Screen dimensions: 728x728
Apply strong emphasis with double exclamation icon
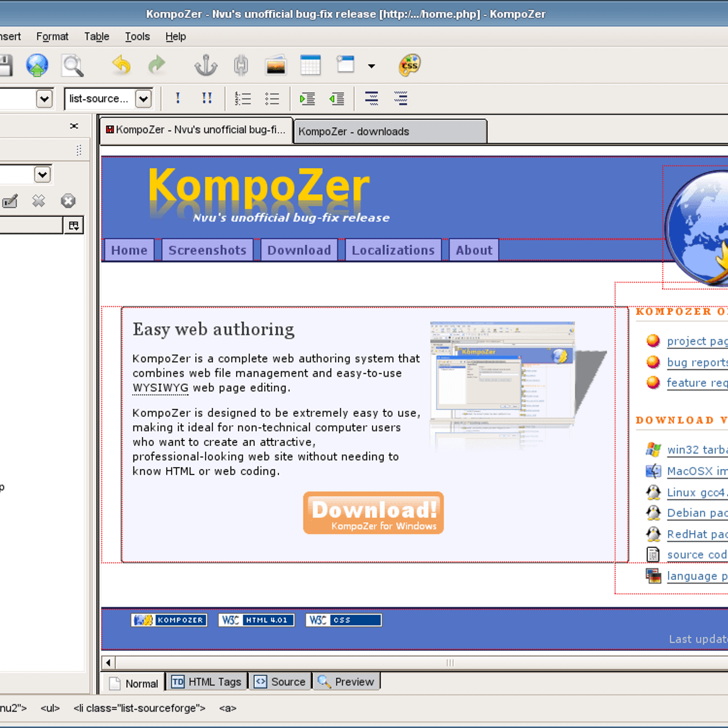pos(207,98)
